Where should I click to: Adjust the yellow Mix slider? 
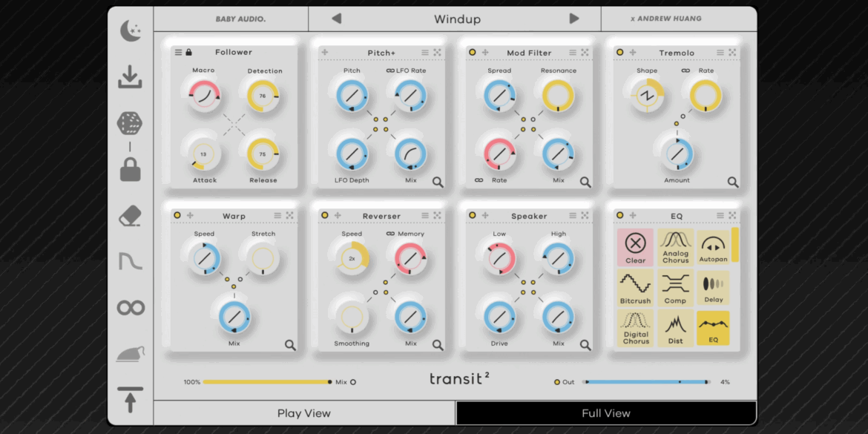pyautogui.click(x=267, y=381)
